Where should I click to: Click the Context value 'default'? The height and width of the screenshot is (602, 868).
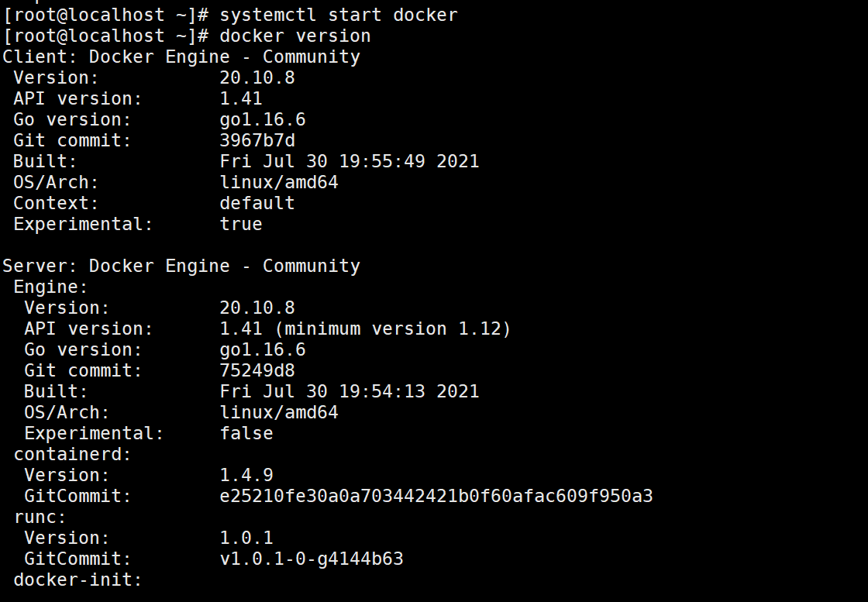tap(257, 203)
